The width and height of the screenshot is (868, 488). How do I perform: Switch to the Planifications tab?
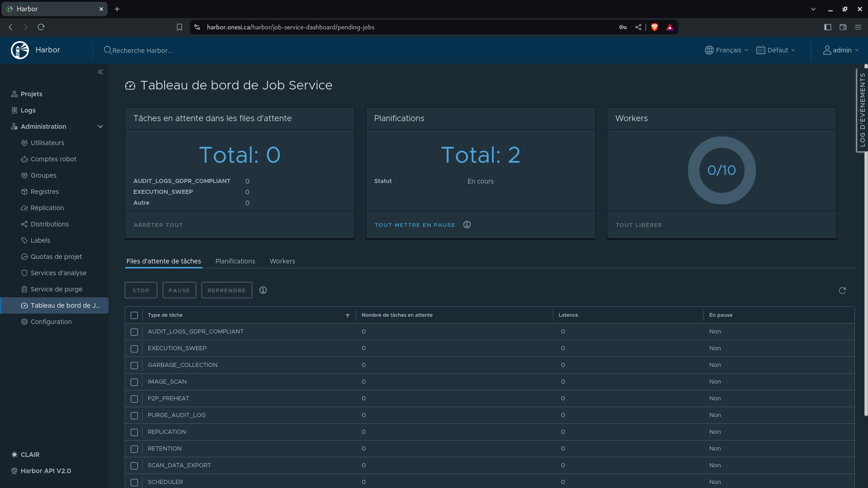tap(235, 261)
